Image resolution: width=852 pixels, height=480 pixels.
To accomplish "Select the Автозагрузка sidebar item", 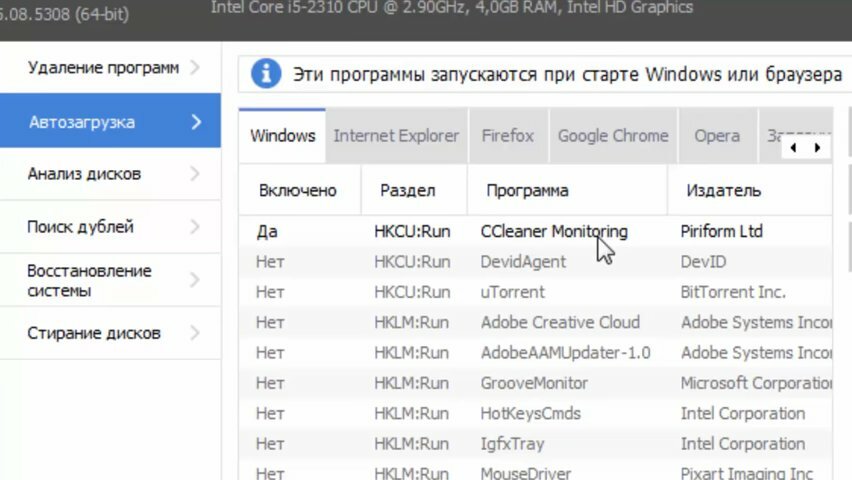I will [110, 121].
